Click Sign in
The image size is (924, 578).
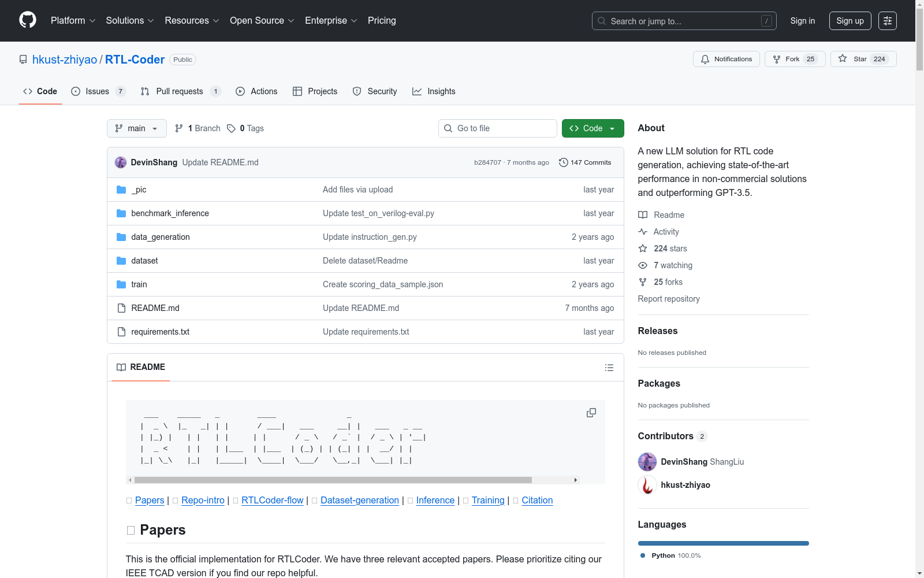pos(803,21)
